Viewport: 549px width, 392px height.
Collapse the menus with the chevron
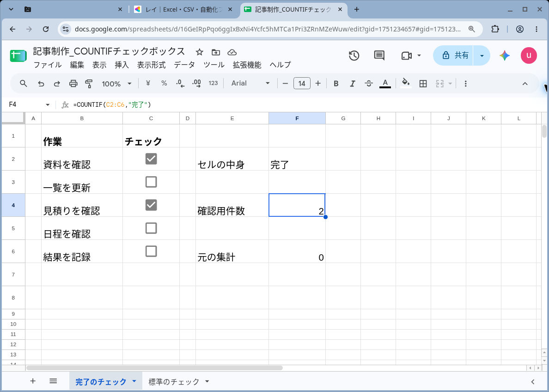point(525,83)
